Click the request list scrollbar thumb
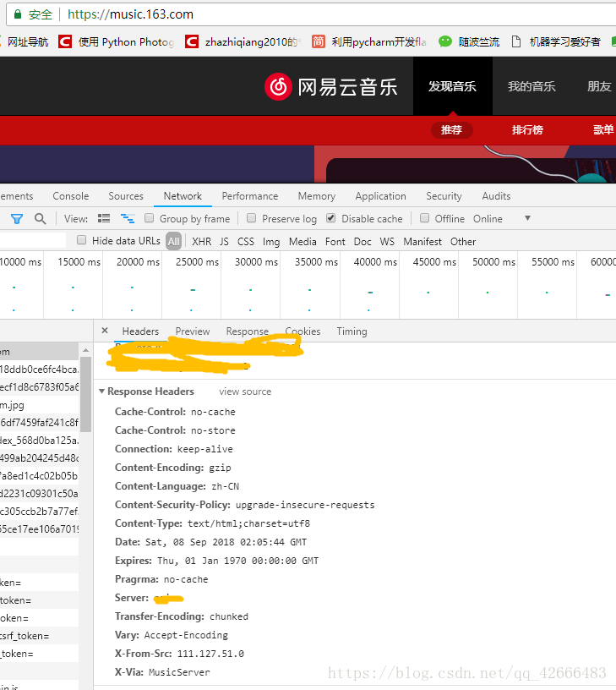 (x=85, y=394)
